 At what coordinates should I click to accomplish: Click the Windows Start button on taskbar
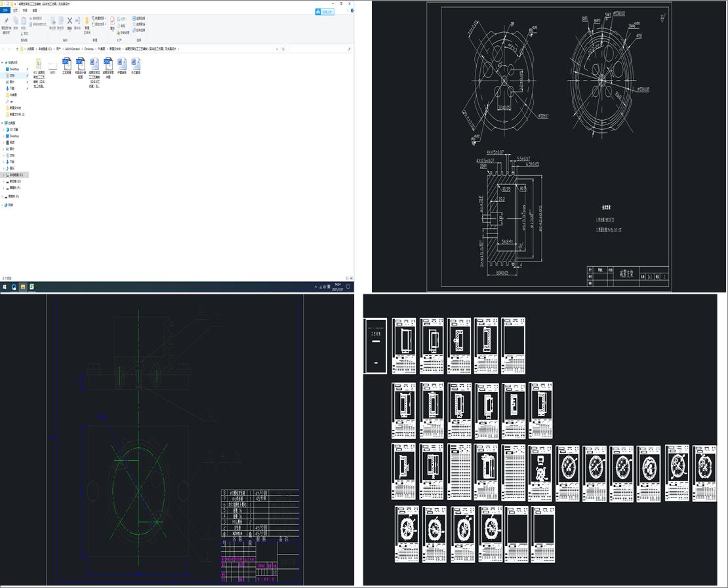click(x=5, y=286)
